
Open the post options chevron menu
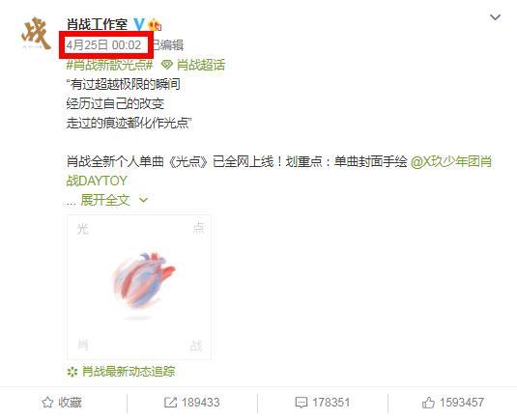click(x=495, y=17)
